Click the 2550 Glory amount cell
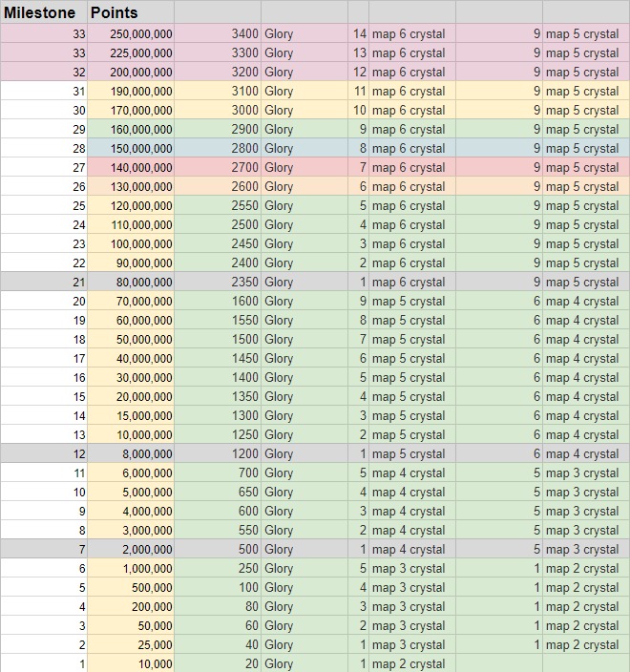The height and width of the screenshot is (672, 630). [218, 205]
